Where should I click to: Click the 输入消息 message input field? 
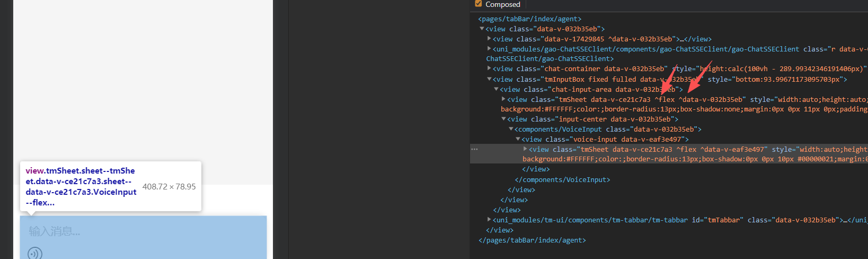(143, 231)
